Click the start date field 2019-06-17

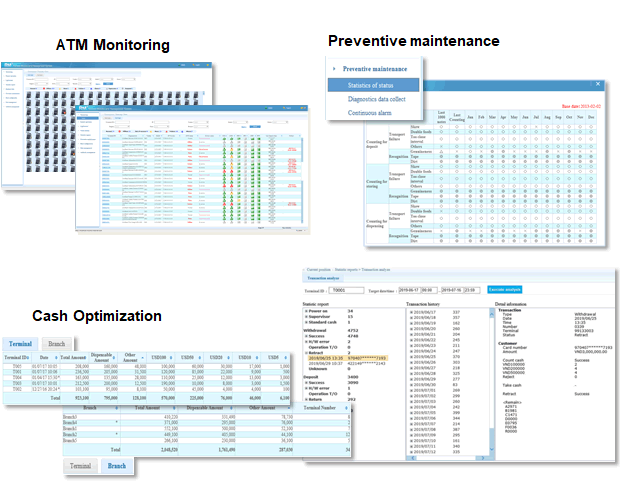(409, 290)
